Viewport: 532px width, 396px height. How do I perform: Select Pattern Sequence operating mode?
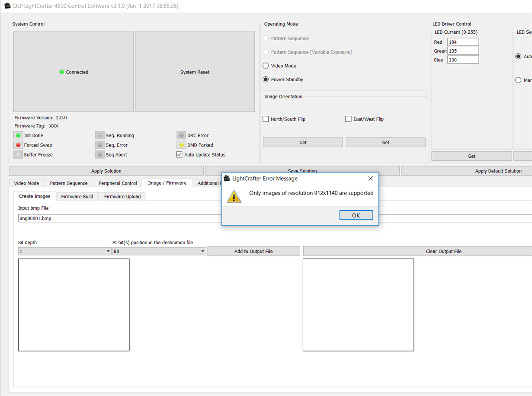tap(266, 38)
